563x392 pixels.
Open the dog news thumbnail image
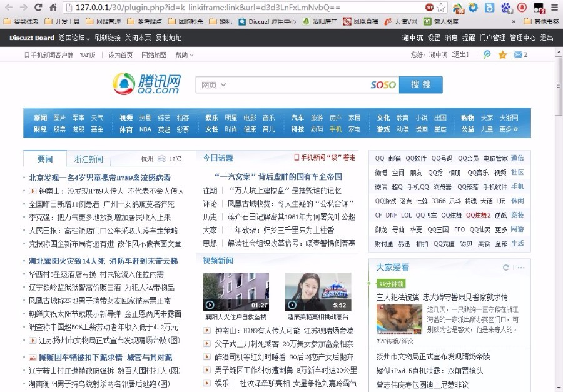tap(399, 319)
